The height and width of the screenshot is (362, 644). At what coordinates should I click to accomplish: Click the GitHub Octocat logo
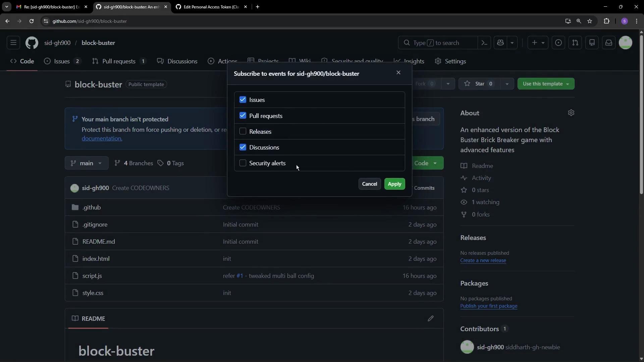(x=32, y=43)
